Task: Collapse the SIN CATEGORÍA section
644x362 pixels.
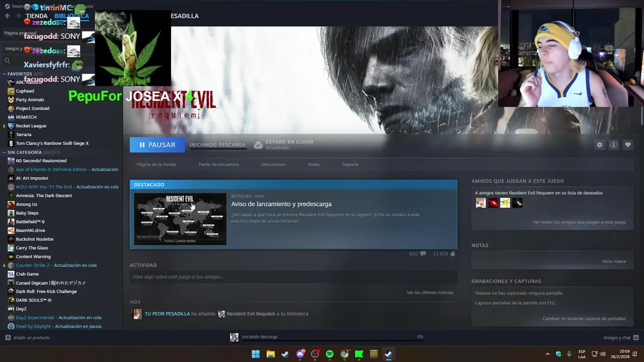Action: click(x=5, y=152)
